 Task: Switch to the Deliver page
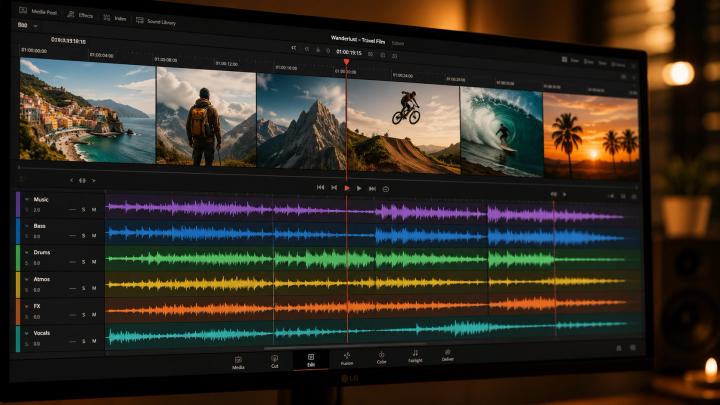click(448, 355)
